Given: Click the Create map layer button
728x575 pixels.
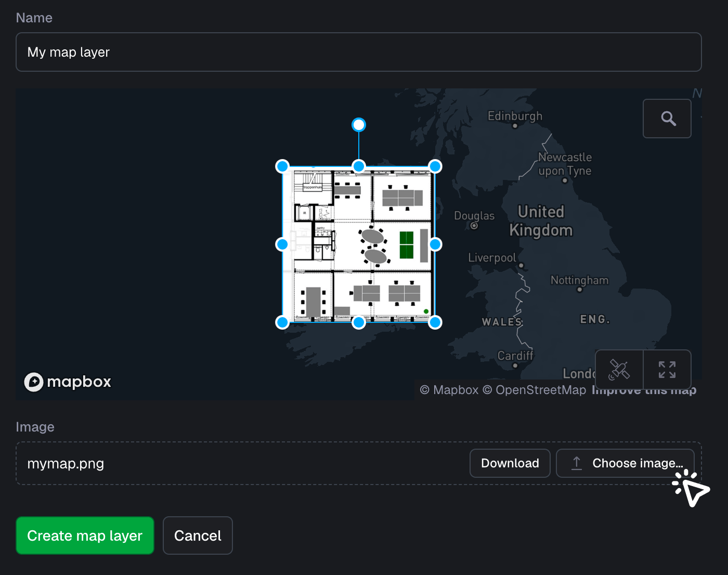Looking at the screenshot, I should coord(85,535).
